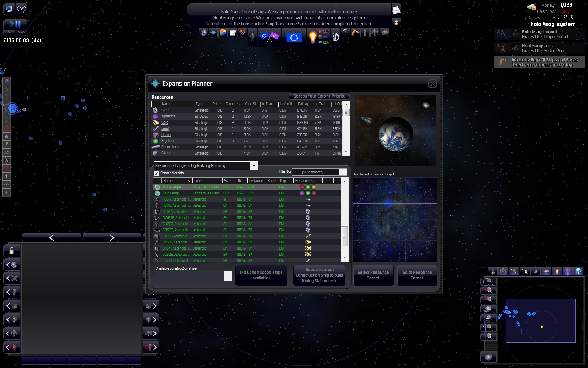588x368 pixels.
Task: Open the Tyderios resource link
Action: 168,117
